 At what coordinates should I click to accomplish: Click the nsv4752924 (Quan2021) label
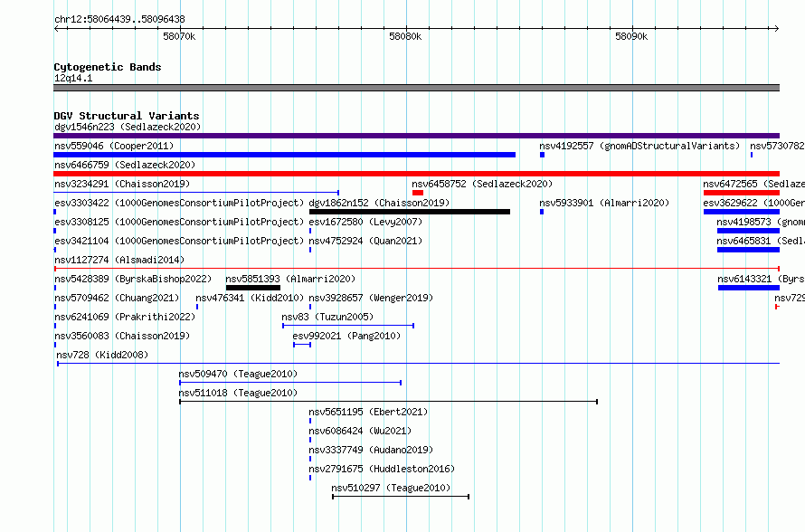click(x=365, y=241)
